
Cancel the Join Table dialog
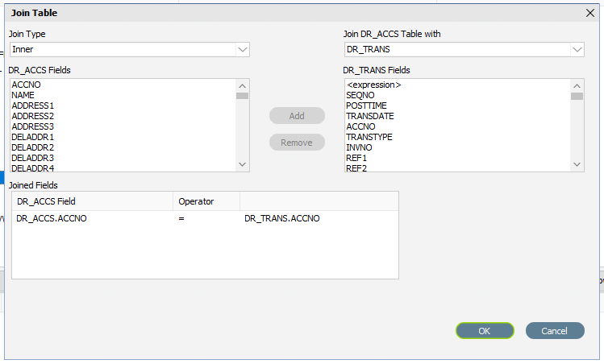pyautogui.click(x=555, y=331)
